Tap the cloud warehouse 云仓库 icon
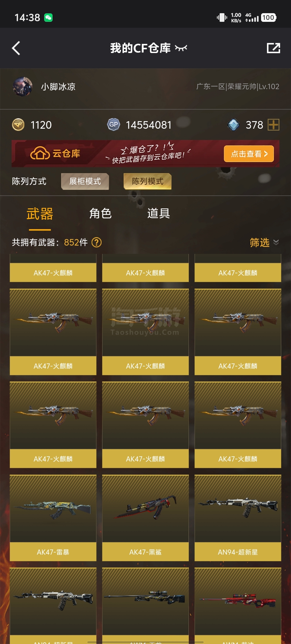 point(40,153)
